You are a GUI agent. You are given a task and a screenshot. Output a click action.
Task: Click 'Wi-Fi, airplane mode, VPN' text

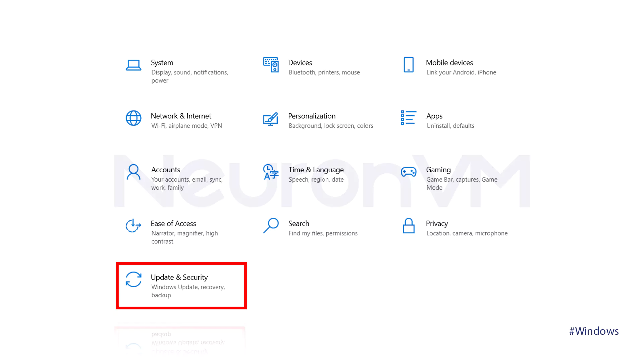(x=186, y=126)
